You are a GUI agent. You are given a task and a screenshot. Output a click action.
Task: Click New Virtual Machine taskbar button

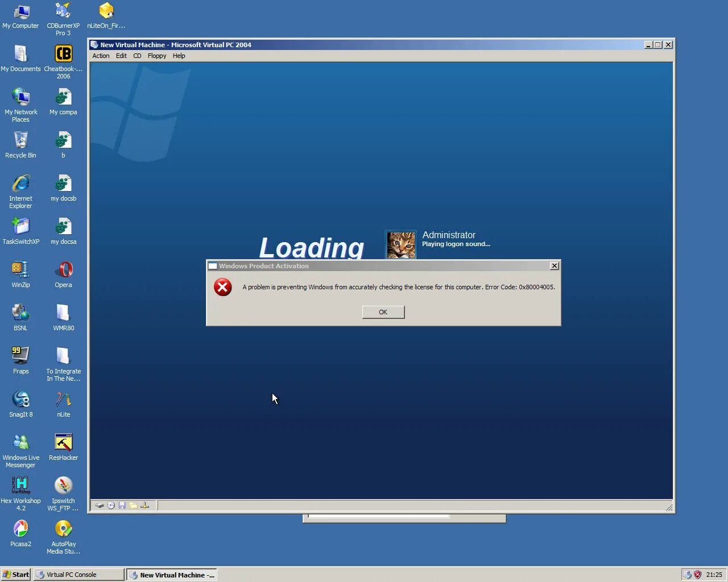[x=172, y=575]
